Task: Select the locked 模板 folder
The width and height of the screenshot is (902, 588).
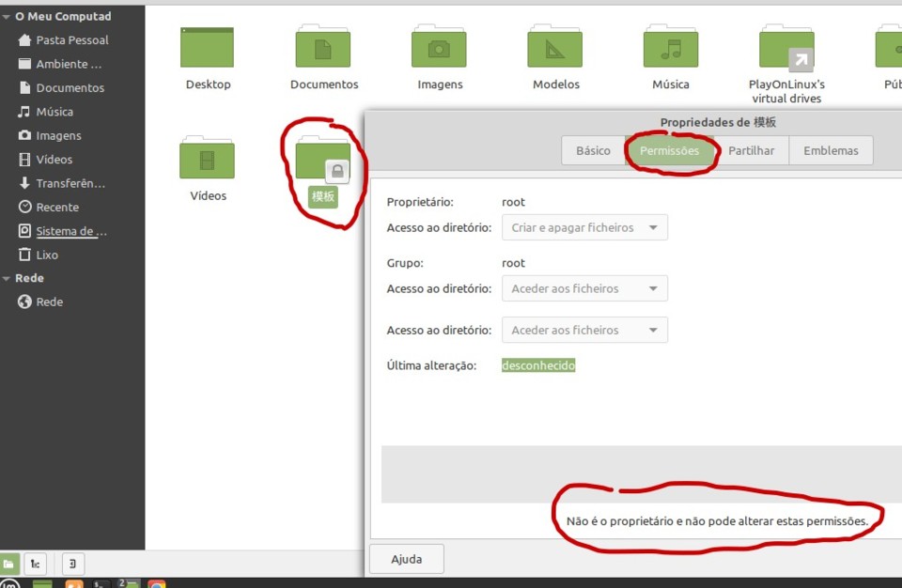Action: point(323,162)
